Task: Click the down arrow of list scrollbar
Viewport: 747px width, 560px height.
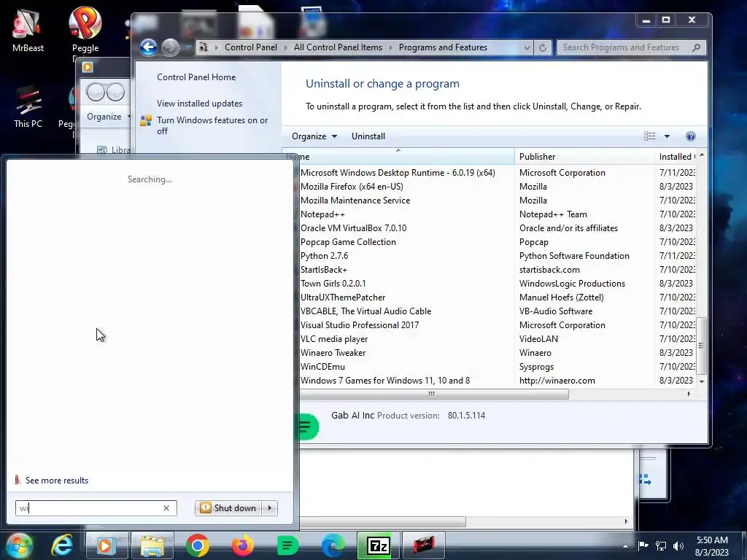Action: pyautogui.click(x=702, y=381)
